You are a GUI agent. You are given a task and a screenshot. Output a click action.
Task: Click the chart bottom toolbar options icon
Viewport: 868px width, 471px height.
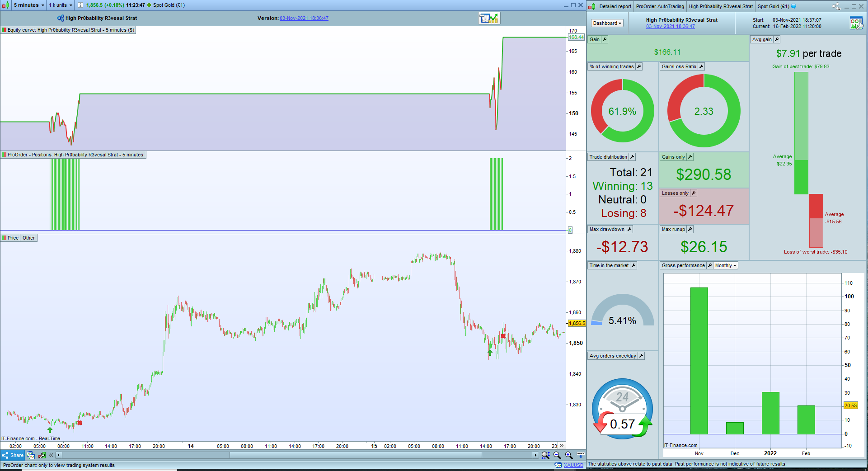pyautogui.click(x=581, y=455)
